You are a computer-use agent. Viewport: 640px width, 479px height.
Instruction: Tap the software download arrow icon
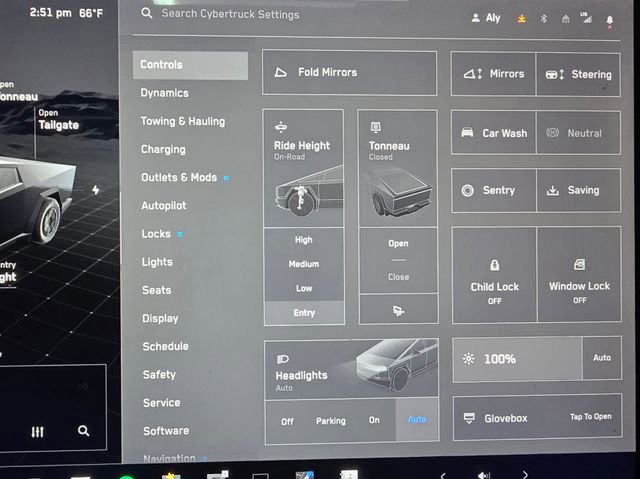pos(522,18)
